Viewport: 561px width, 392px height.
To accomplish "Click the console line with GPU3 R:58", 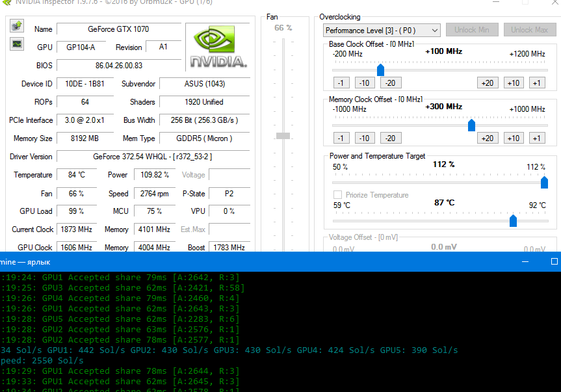I will coord(122,288).
